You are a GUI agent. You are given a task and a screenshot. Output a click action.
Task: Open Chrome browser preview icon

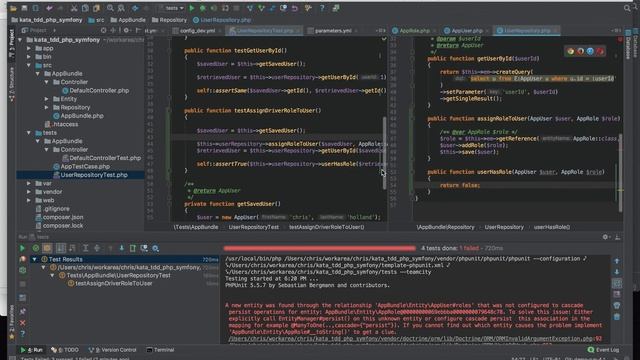tap(570, 51)
